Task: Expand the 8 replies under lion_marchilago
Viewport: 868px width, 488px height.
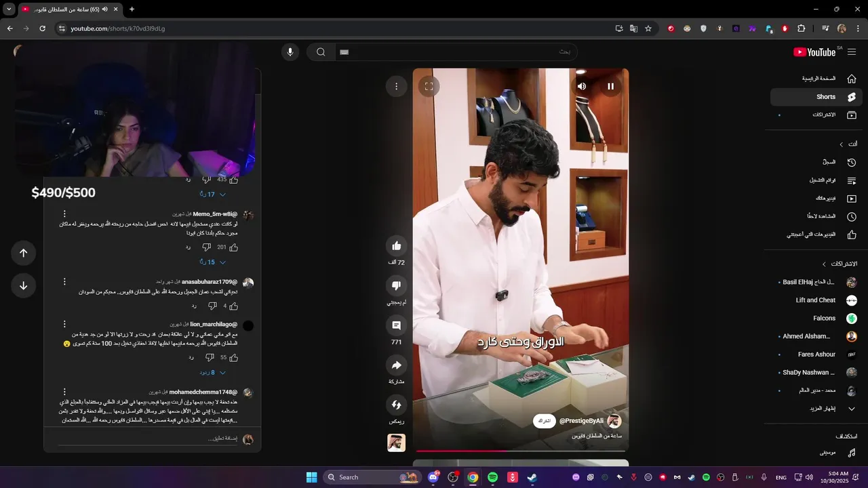Action: (x=212, y=373)
